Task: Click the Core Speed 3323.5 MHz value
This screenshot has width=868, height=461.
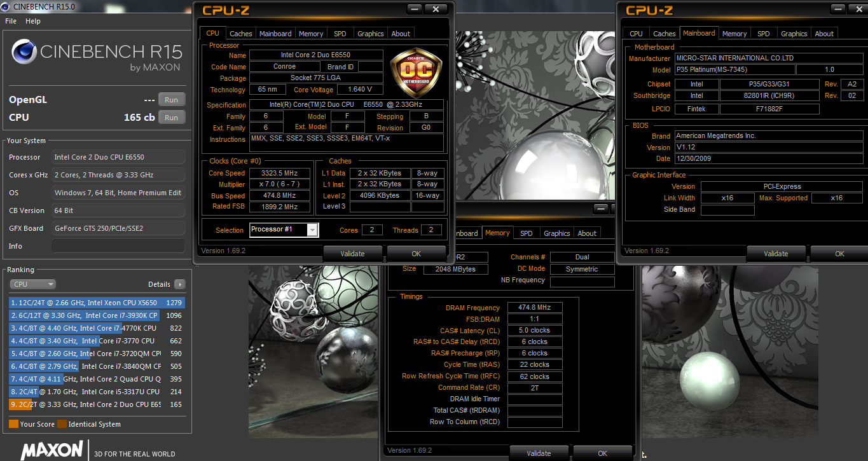Action: click(x=279, y=173)
